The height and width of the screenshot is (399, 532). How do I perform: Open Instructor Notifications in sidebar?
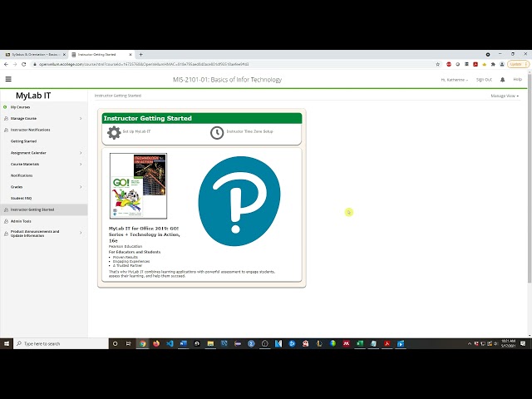(30, 130)
